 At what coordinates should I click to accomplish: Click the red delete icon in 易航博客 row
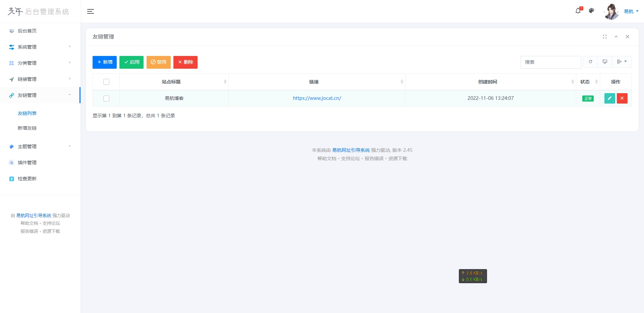[x=622, y=98]
